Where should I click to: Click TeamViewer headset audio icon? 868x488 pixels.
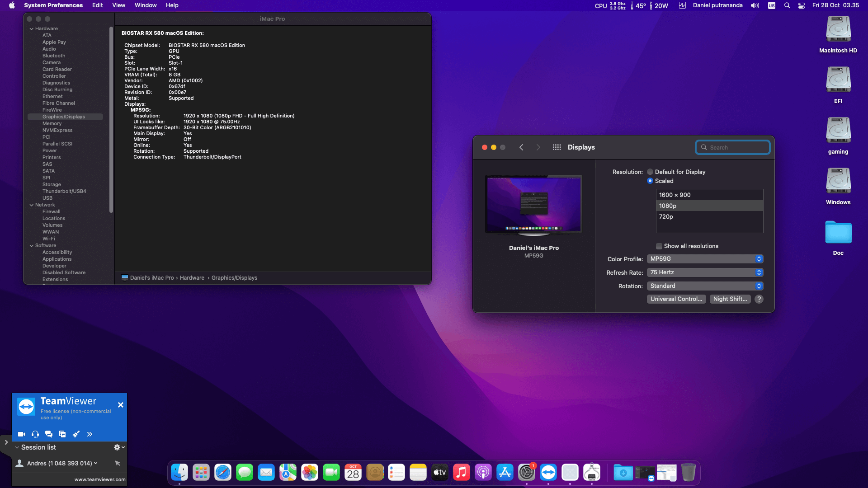[35, 434]
